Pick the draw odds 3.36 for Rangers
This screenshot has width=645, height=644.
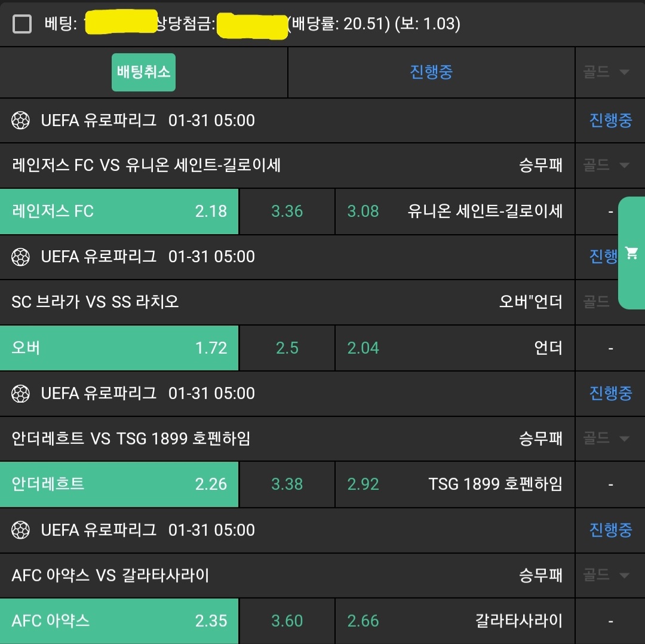(287, 211)
